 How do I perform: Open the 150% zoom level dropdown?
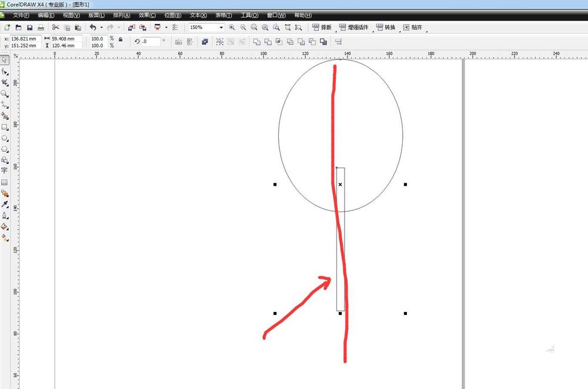coord(221,28)
